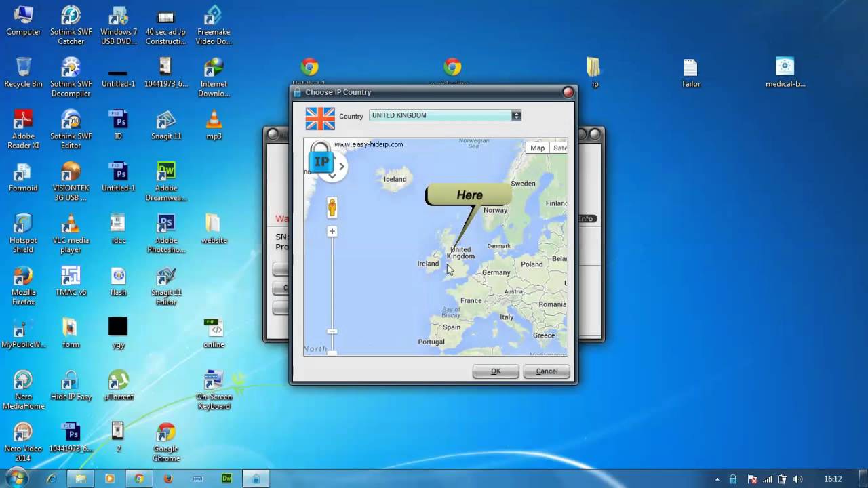Click the online PHP file desktop icon
The width and height of the screenshot is (868, 488).
tap(214, 333)
